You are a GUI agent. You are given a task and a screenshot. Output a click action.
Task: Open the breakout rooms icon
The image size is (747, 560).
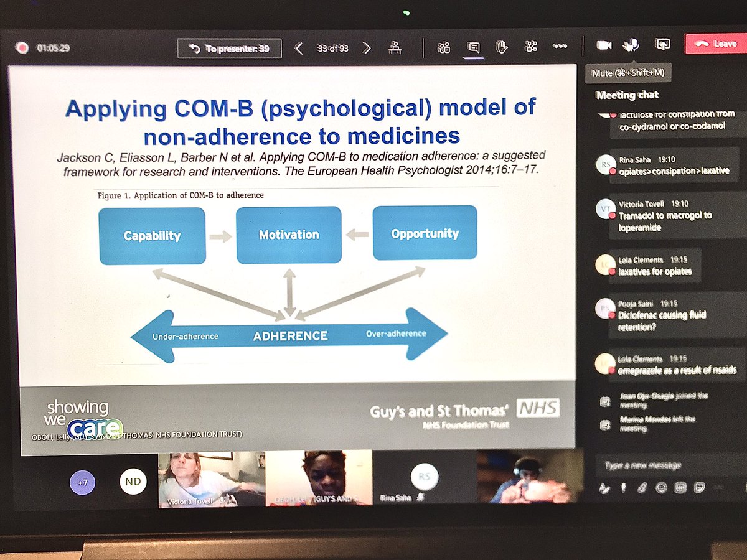[530, 47]
